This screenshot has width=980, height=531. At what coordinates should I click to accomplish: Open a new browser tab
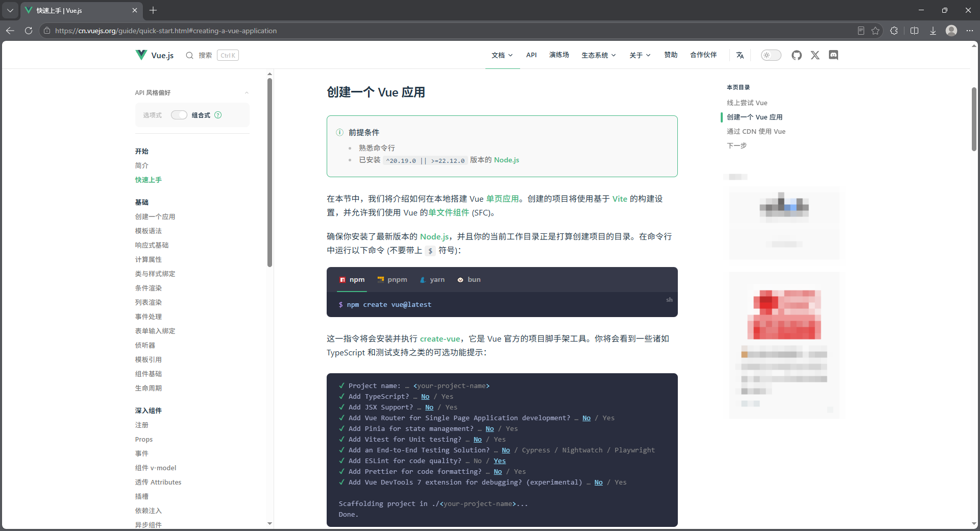153,10
